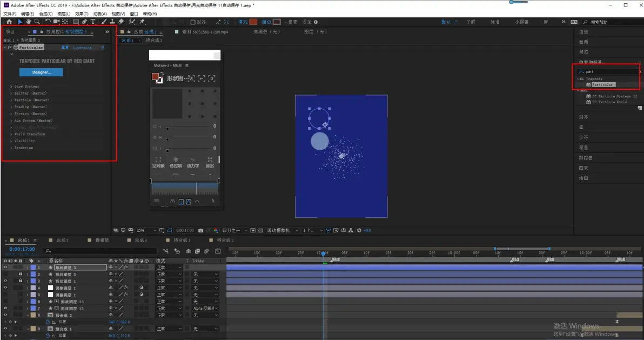Switch to 标准 workspace
The height and width of the screenshot is (340, 644).
coord(495,22)
